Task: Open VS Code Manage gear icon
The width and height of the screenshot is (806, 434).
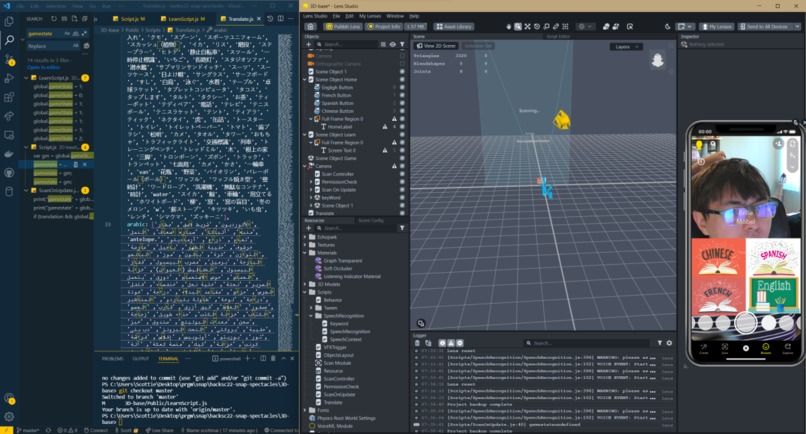Action: 9,417
